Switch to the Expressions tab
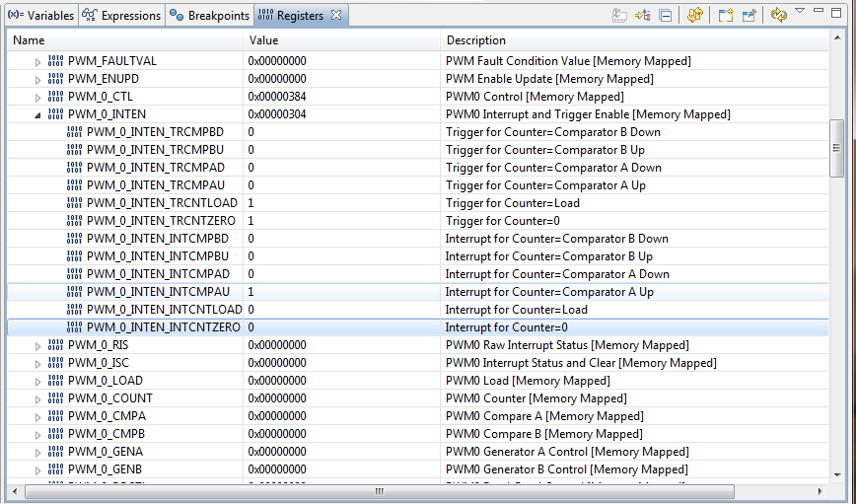 pos(121,16)
